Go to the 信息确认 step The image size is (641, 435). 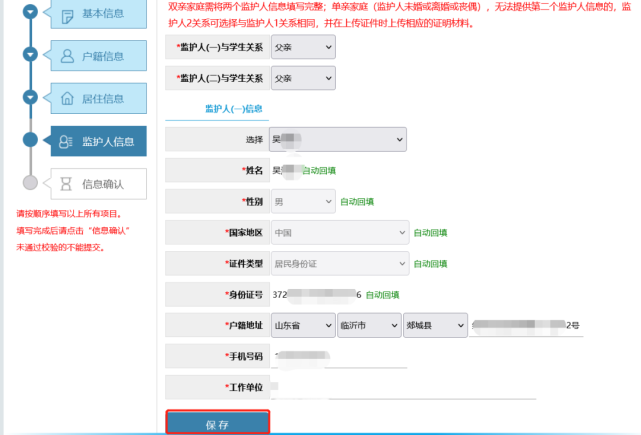pyautogui.click(x=99, y=184)
